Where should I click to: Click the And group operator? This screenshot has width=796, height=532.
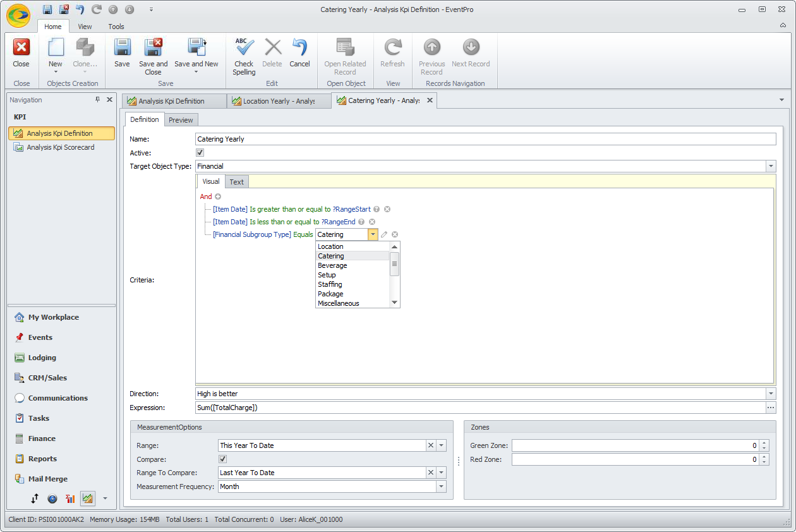click(206, 196)
